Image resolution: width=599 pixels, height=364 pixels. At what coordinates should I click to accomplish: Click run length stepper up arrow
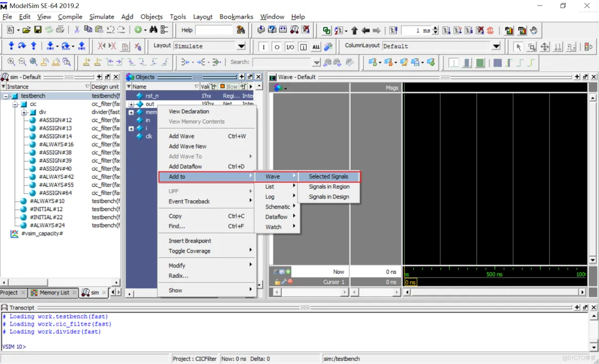[435, 28]
